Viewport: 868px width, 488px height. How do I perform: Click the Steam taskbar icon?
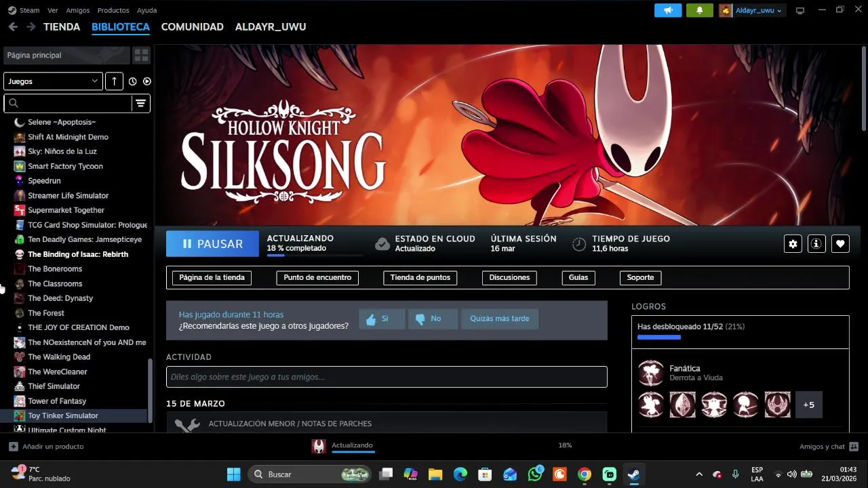click(634, 474)
